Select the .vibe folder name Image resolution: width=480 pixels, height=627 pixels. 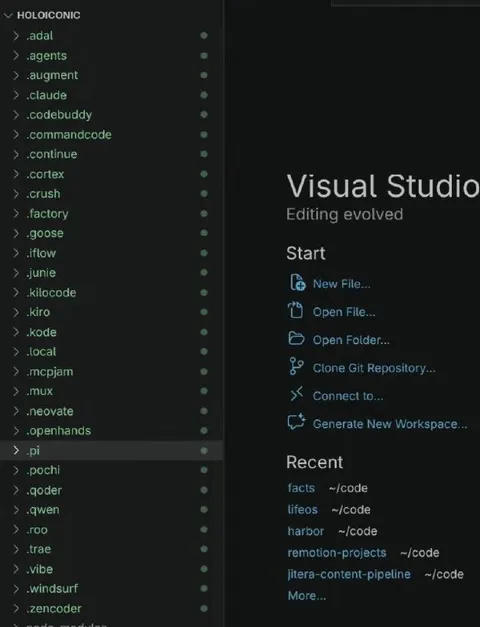pyautogui.click(x=40, y=569)
